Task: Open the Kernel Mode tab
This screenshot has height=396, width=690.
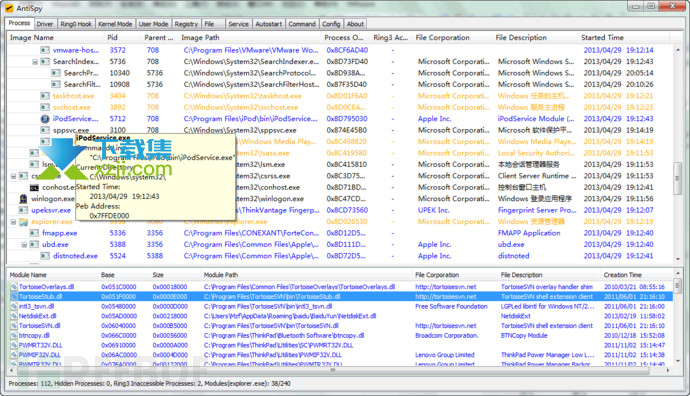Action: click(x=115, y=24)
